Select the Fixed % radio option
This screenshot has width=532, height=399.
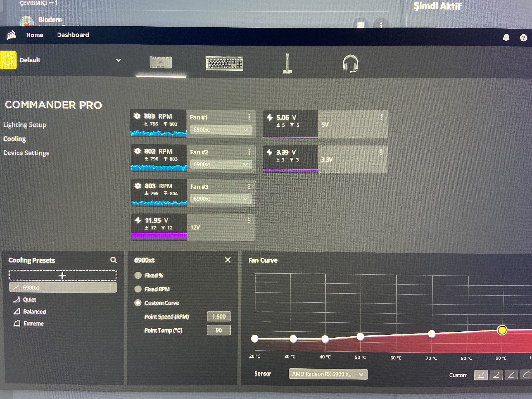(x=138, y=275)
